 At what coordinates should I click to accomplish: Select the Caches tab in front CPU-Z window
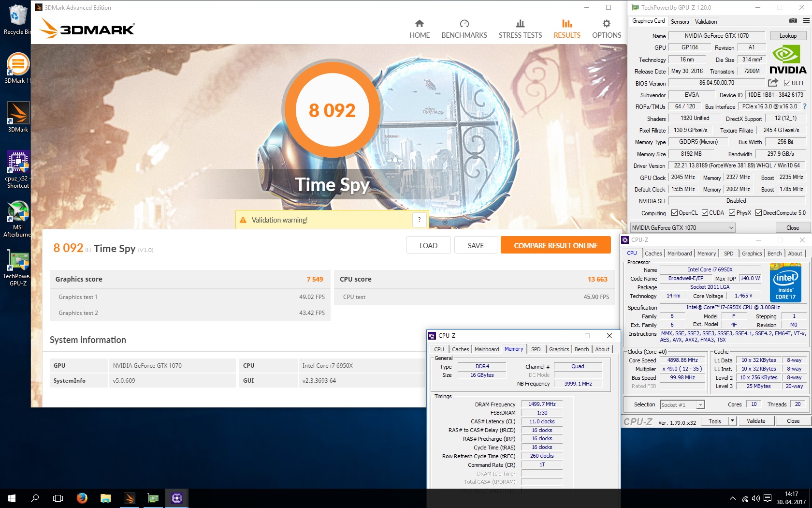(460, 349)
